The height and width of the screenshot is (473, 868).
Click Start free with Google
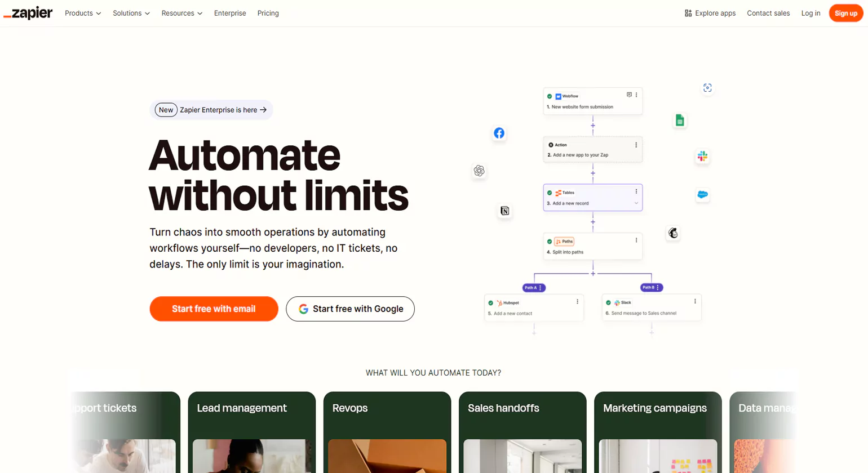click(x=350, y=309)
